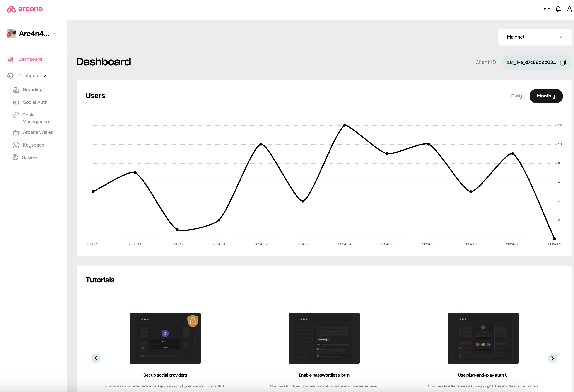Click the Keyspace face-scan icon

point(16,145)
